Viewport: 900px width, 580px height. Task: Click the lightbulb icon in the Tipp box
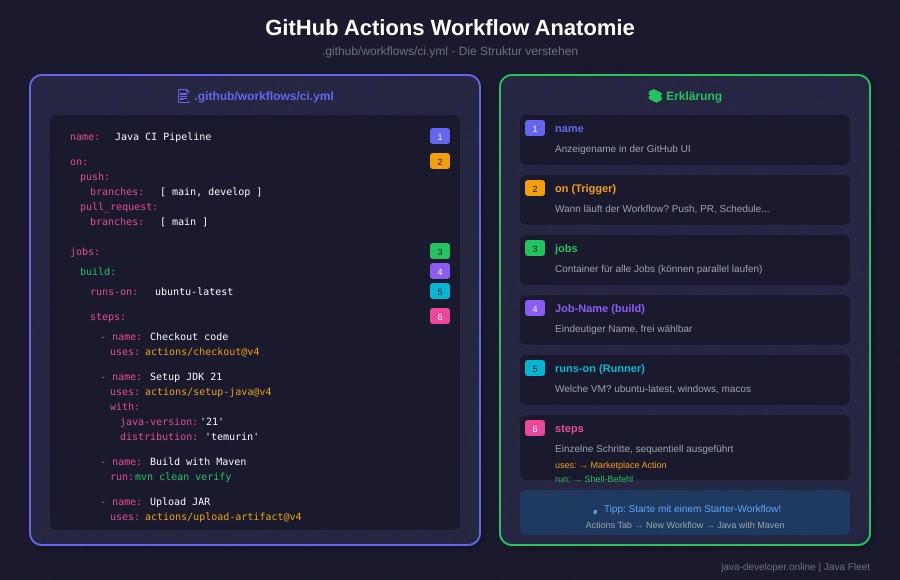click(x=595, y=510)
